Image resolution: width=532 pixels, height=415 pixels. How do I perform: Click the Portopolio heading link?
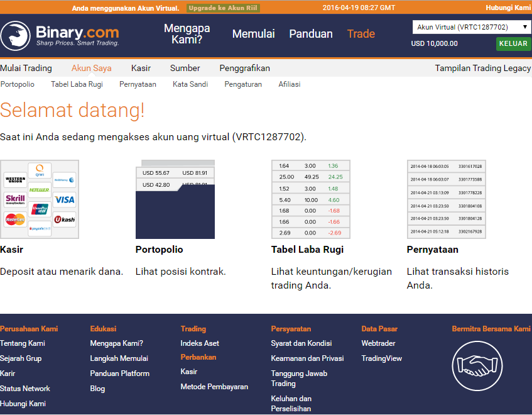[x=159, y=250]
